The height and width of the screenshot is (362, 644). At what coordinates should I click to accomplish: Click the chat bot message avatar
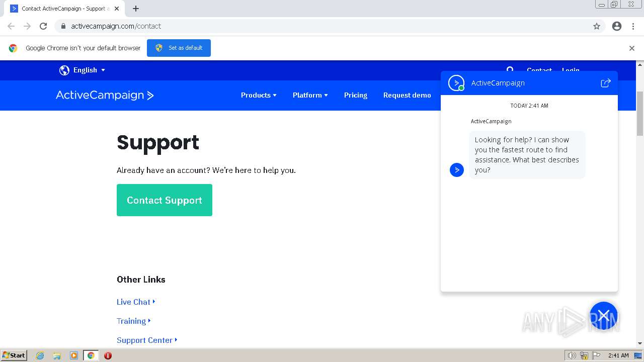457,170
